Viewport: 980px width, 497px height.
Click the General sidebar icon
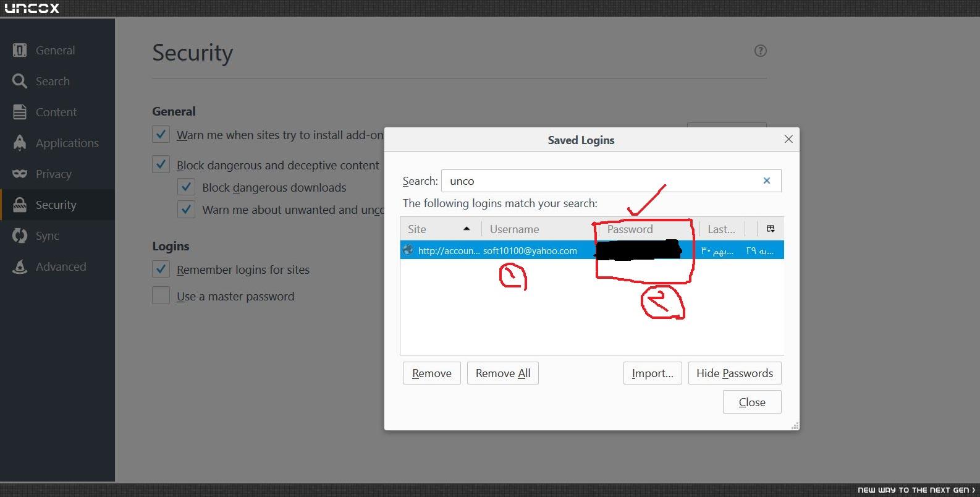(x=20, y=50)
